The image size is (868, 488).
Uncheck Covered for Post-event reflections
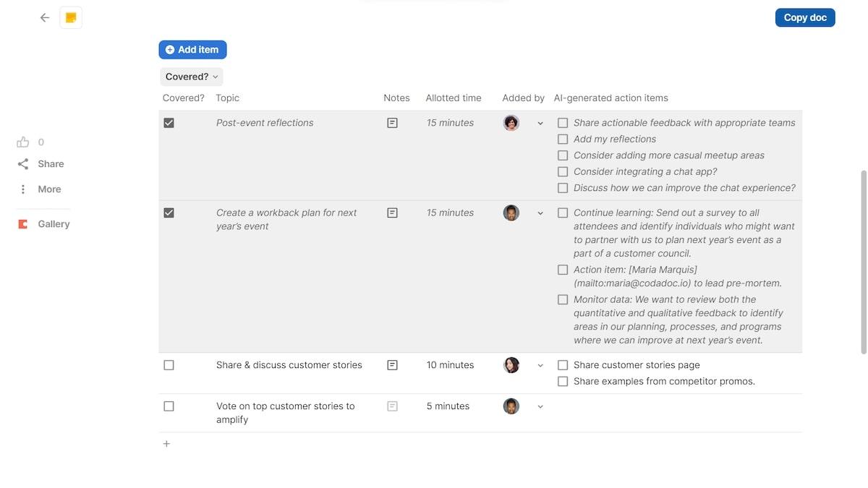[169, 123]
